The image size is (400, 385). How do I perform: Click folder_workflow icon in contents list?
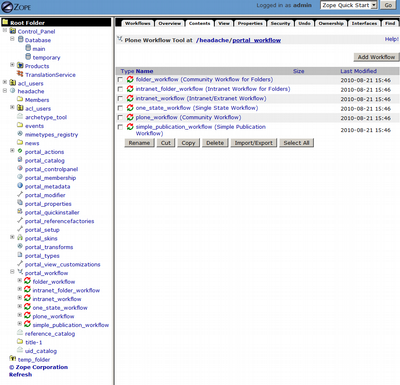click(x=130, y=79)
